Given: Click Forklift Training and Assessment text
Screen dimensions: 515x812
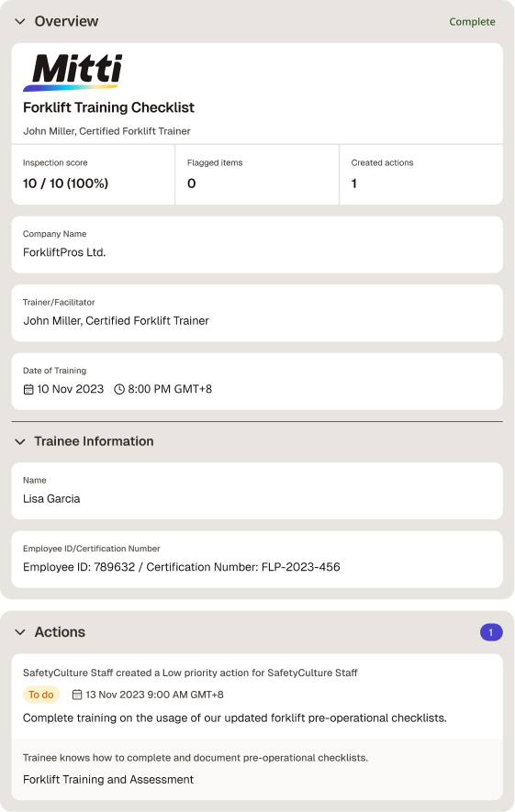Looking at the screenshot, I should [108, 779].
